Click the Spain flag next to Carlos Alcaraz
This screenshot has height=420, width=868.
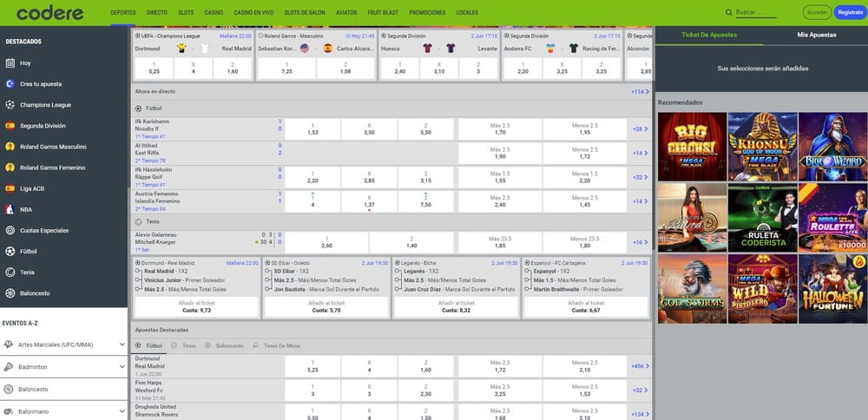[x=328, y=49]
